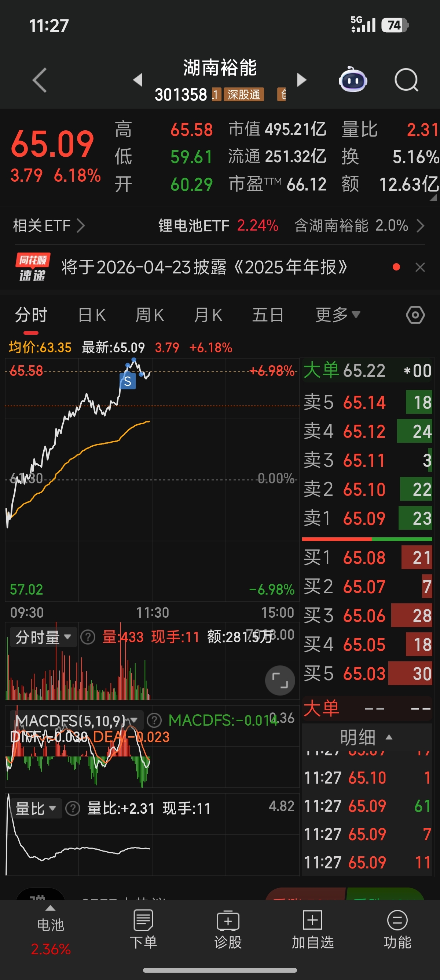Viewport: 440px width, 980px height.
Task: Open 分时量 indicator dropdown
Action: pos(43,637)
